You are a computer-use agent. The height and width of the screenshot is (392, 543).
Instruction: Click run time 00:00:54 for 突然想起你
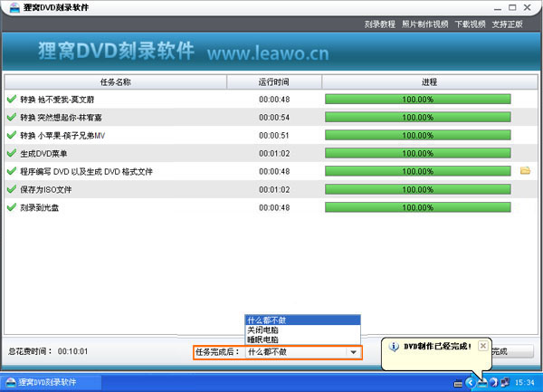[x=274, y=118]
